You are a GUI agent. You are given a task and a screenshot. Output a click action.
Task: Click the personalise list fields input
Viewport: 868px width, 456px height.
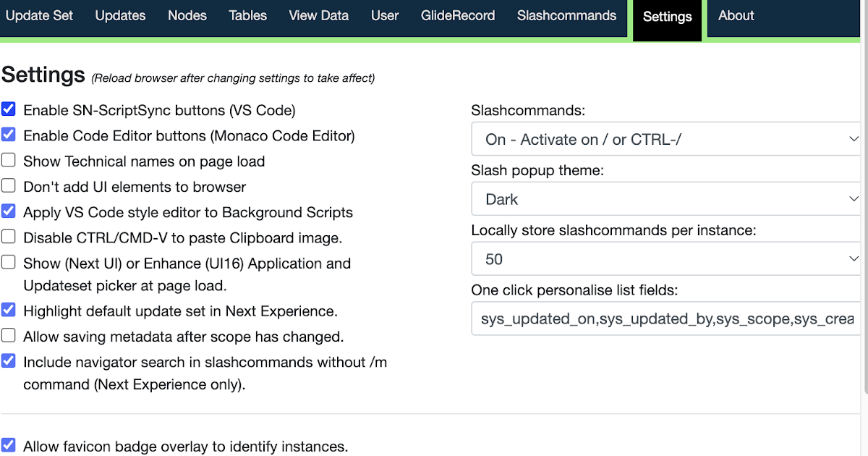click(665, 318)
